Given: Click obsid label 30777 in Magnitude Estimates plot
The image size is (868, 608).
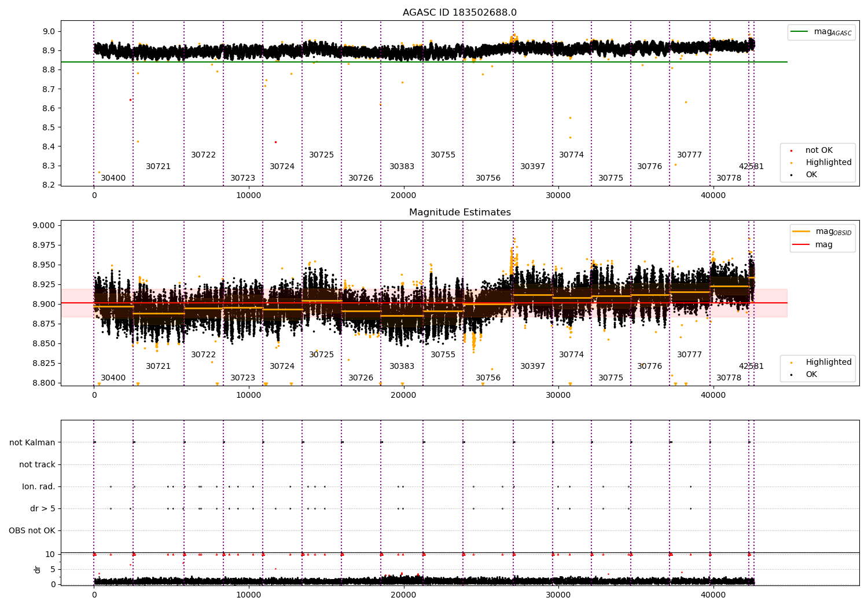Looking at the screenshot, I should pyautogui.click(x=689, y=355).
